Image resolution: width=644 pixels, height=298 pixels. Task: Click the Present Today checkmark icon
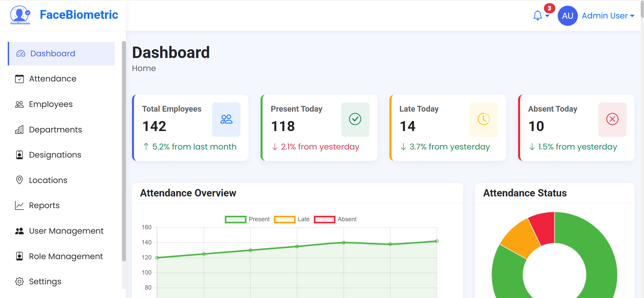coord(355,119)
